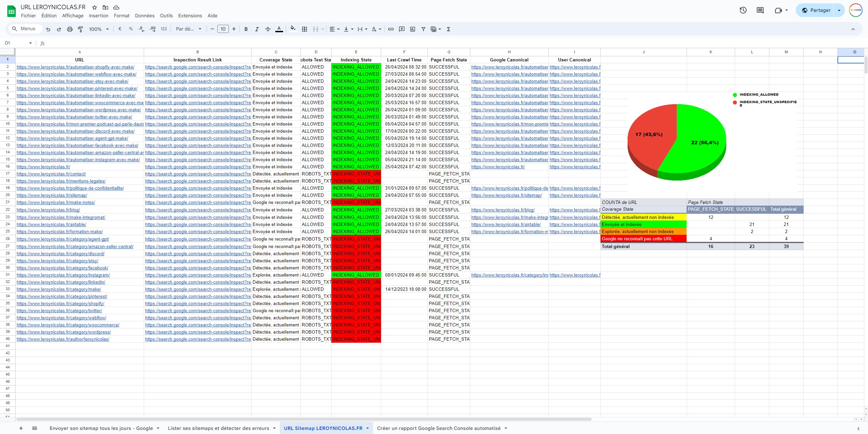
Task: Format as currency with euro icon
Action: coord(120,29)
